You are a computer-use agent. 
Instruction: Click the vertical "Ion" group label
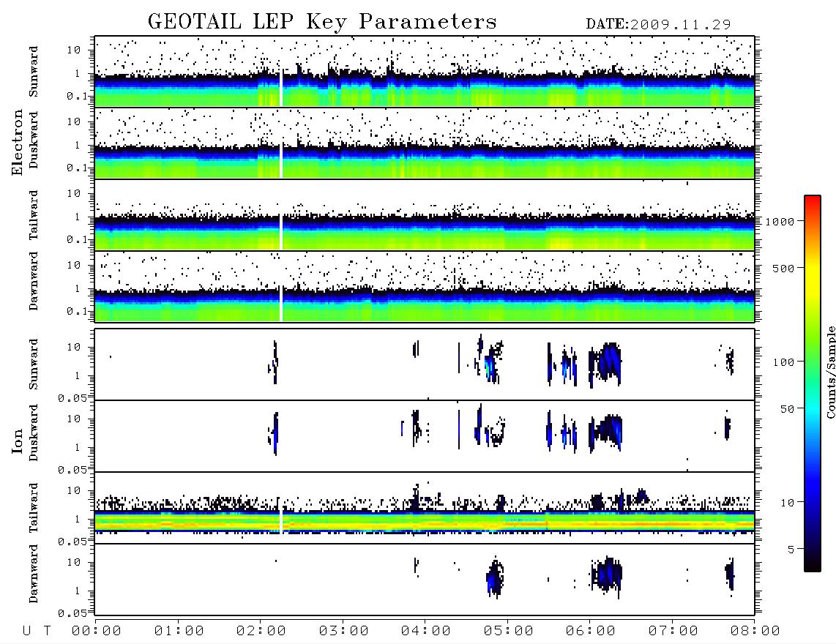[x=18, y=441]
